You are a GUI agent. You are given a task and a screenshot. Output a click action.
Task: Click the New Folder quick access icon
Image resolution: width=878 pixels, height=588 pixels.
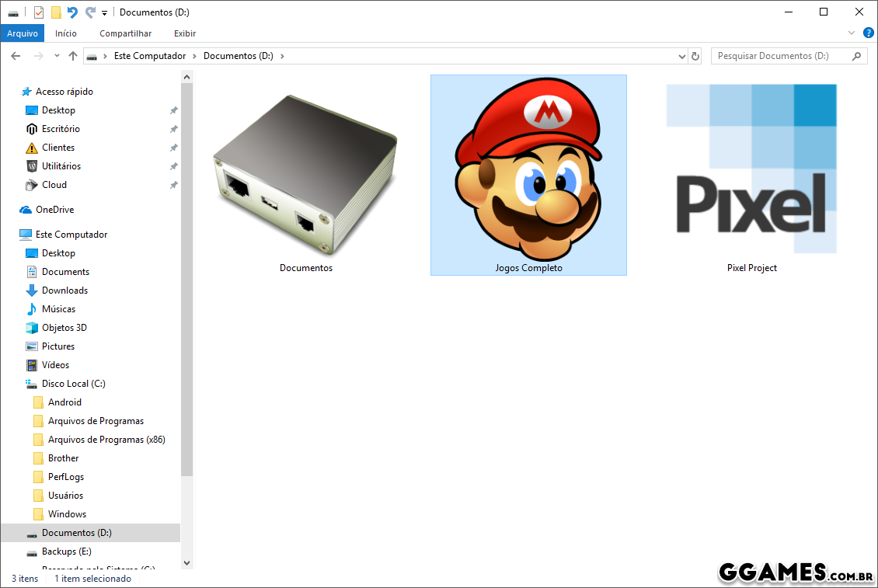click(56, 12)
